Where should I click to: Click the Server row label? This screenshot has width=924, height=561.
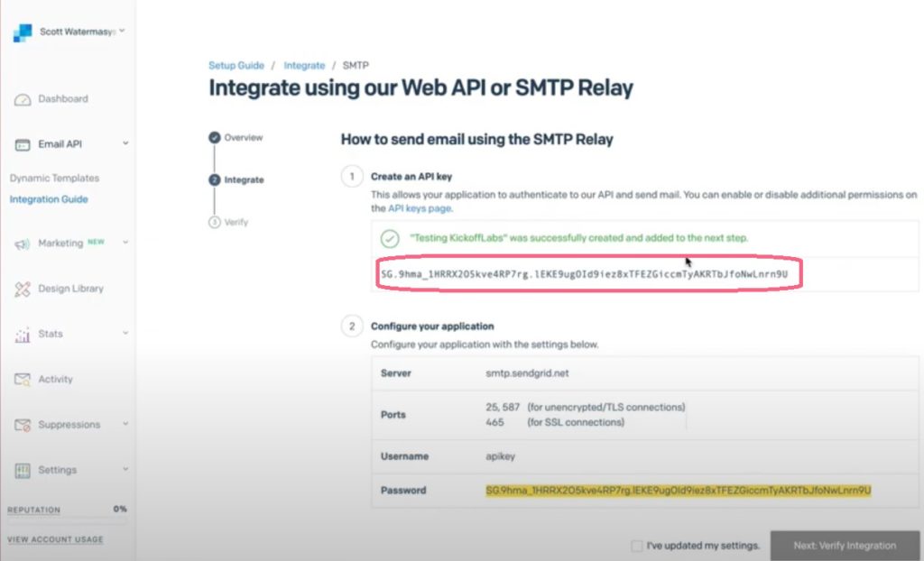(396, 373)
